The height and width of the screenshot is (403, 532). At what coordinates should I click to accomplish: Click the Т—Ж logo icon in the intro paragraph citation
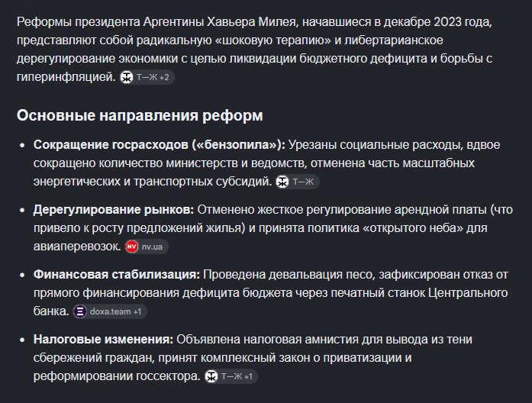click(127, 77)
